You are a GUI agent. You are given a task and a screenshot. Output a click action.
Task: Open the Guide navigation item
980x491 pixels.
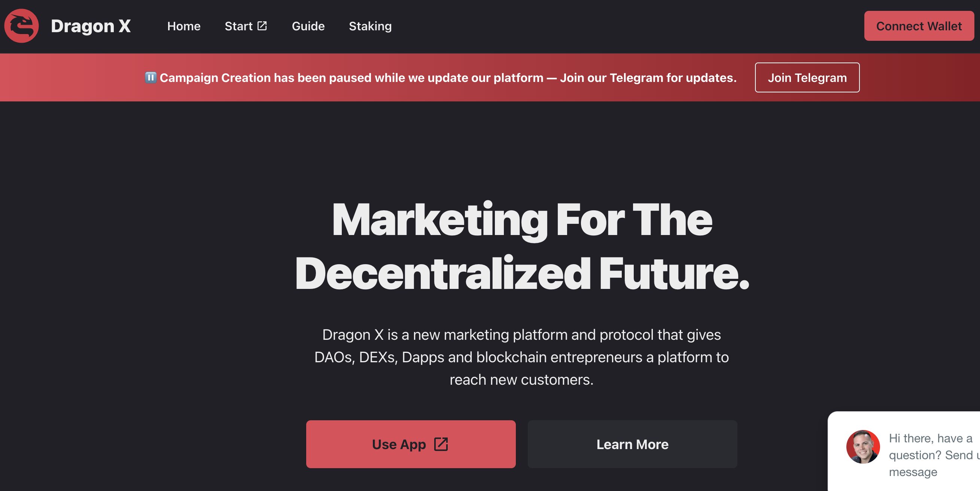click(x=308, y=26)
